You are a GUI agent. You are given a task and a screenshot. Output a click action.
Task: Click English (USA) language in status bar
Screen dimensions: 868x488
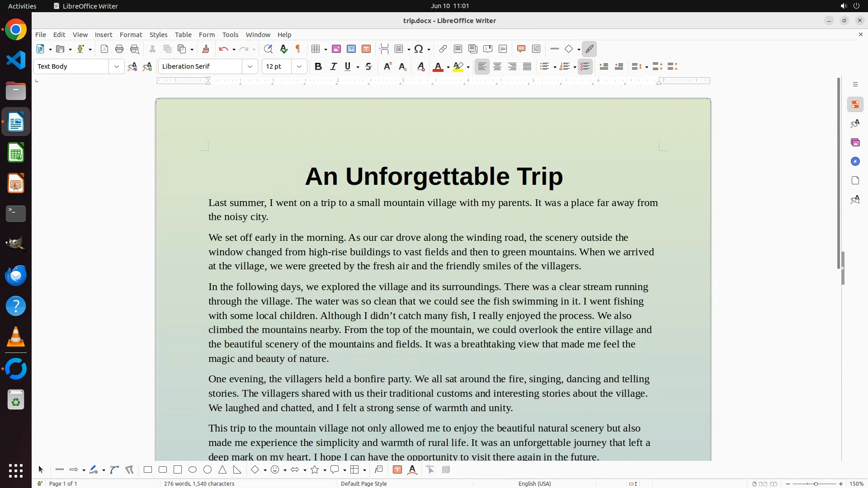(534, 483)
